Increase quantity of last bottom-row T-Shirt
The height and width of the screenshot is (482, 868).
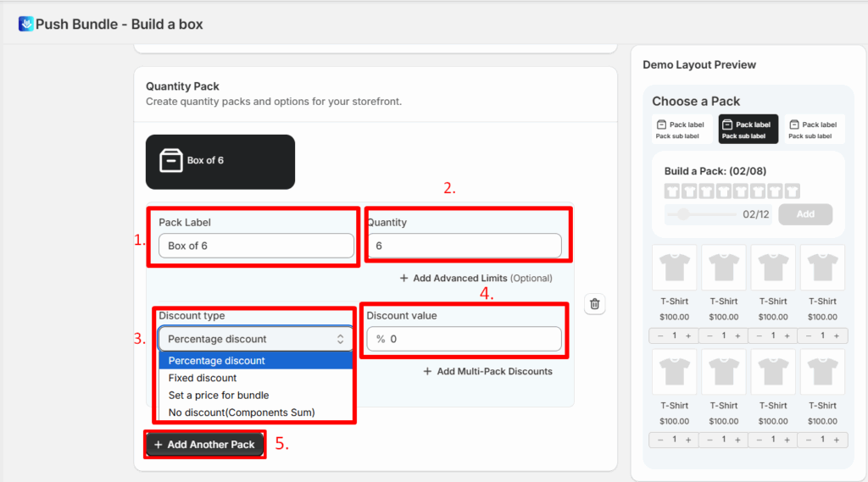point(836,440)
